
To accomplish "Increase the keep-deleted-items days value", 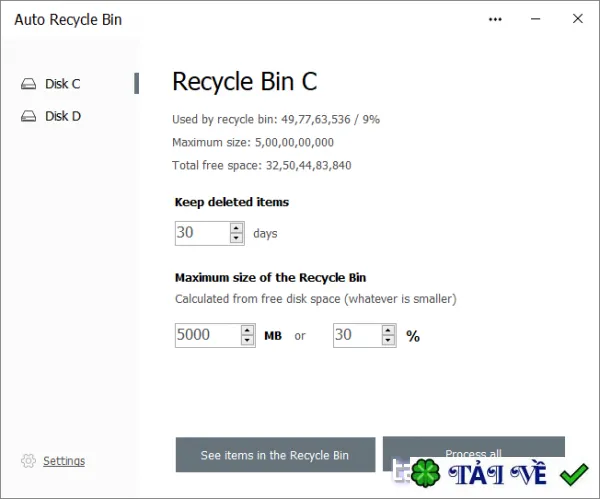I will (236, 228).
